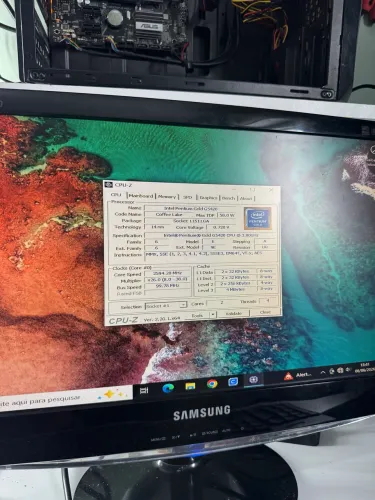Click the Level 2 cache value
Viewport: 375px width, 500px height.
235,283
